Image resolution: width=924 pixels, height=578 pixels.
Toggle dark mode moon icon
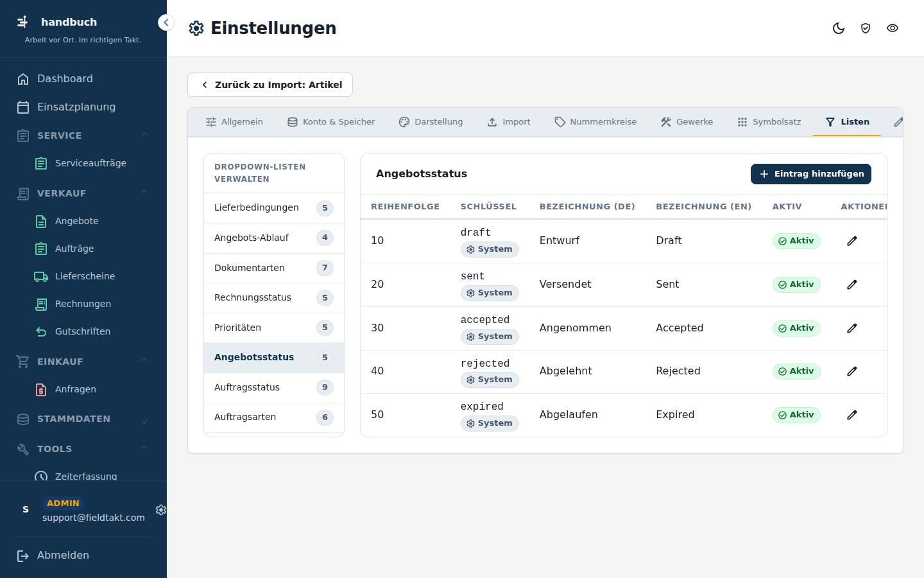pyautogui.click(x=839, y=28)
